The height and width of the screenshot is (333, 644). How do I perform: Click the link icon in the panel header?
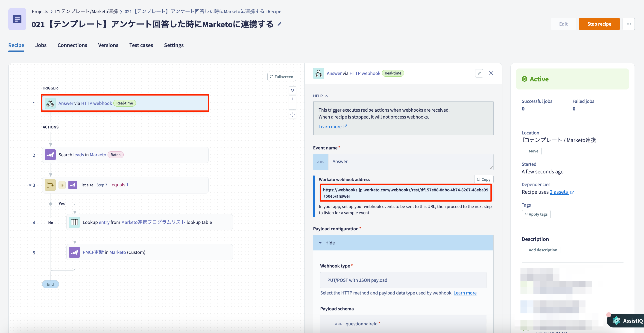(479, 73)
